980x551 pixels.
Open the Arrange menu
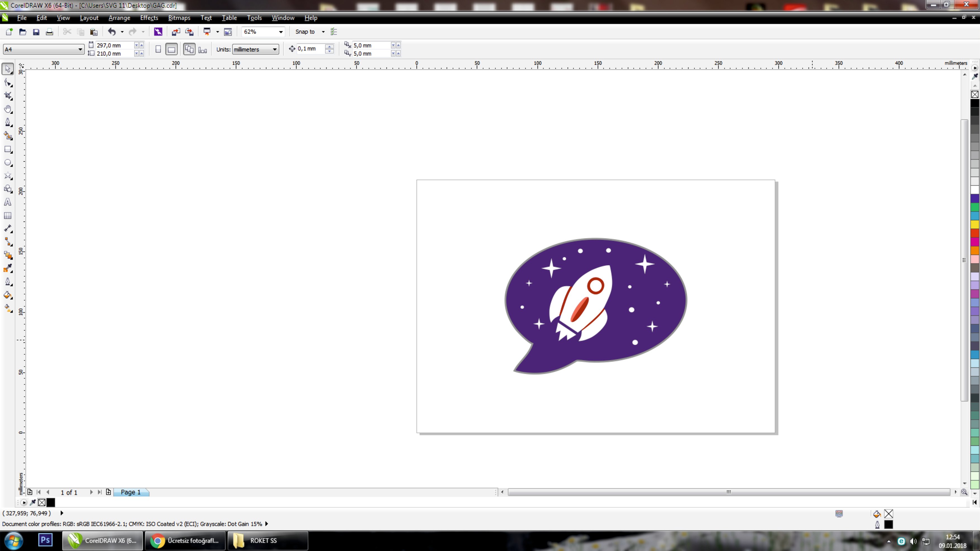[x=119, y=18]
